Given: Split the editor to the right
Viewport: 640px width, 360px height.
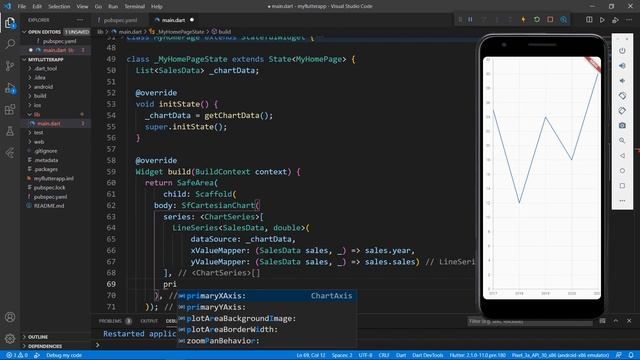Looking at the screenshot, I should [589, 20].
